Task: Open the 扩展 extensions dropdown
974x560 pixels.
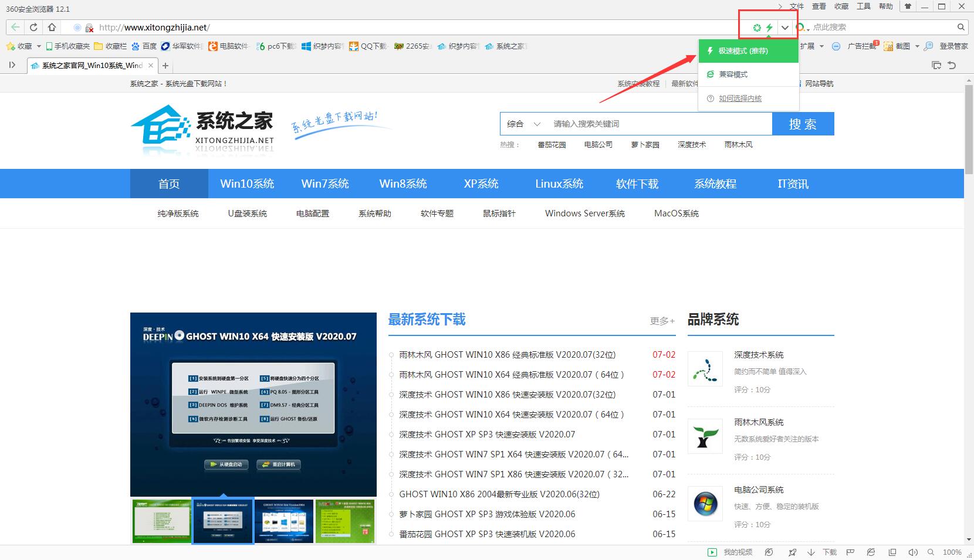Action: pyautogui.click(x=811, y=46)
